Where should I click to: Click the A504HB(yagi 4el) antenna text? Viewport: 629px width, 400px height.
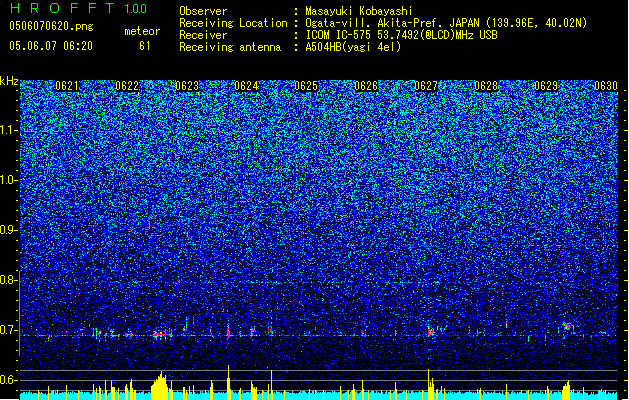coord(353,47)
